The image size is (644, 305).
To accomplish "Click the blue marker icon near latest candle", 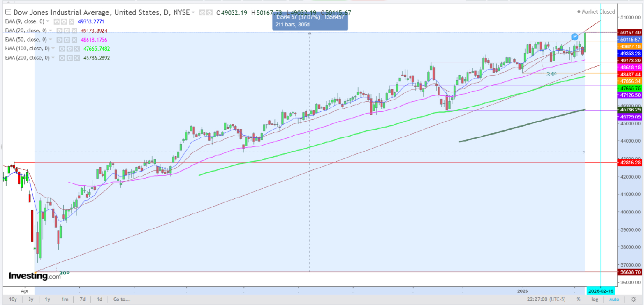I will pyautogui.click(x=575, y=36).
